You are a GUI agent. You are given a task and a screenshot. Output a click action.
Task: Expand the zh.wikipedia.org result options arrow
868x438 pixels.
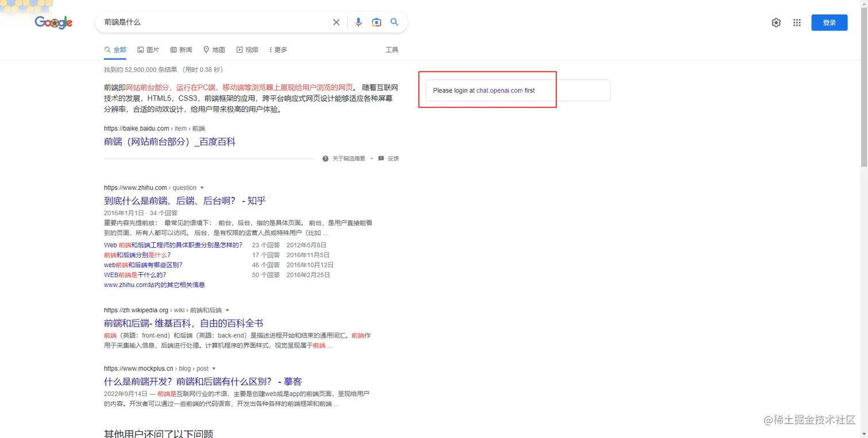(227, 310)
